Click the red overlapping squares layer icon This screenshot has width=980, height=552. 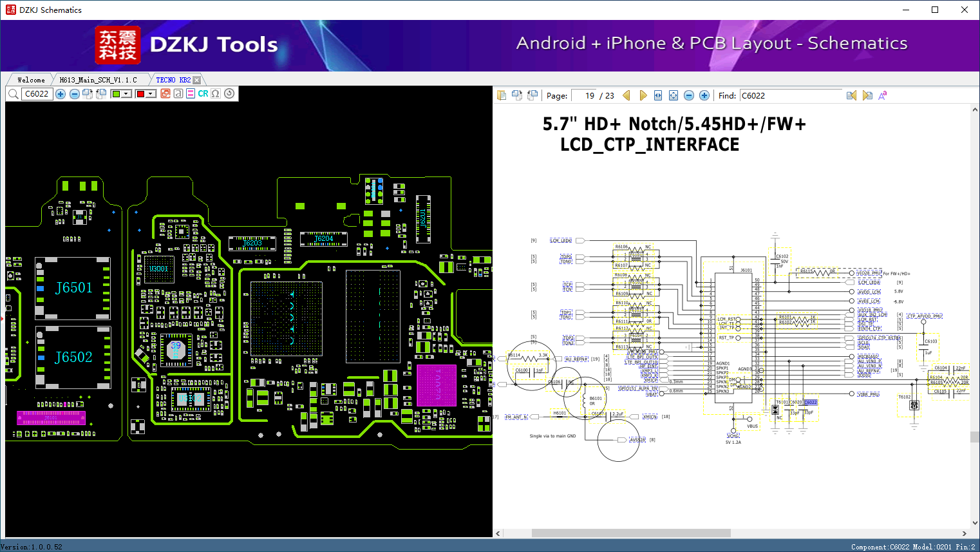pyautogui.click(x=165, y=94)
